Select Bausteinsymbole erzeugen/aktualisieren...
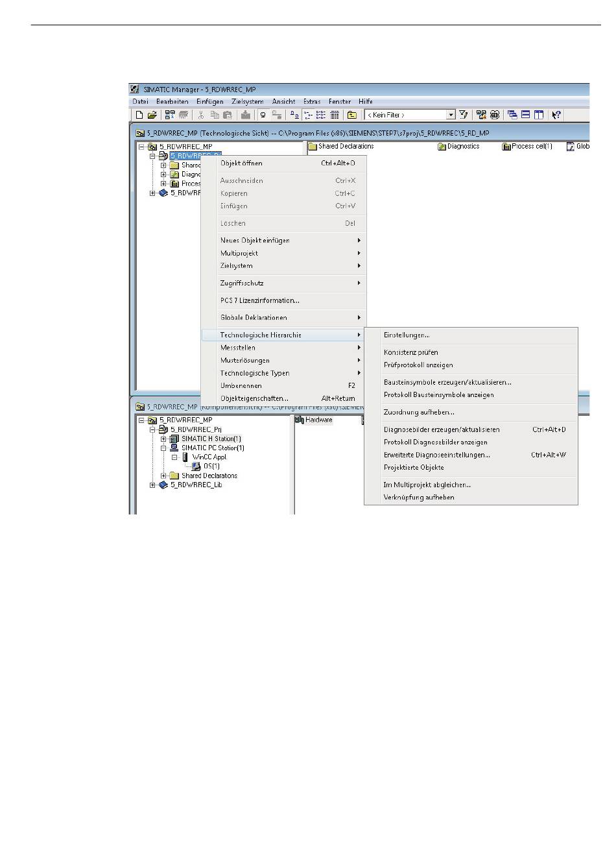The height and width of the screenshot is (844, 616). point(471,383)
